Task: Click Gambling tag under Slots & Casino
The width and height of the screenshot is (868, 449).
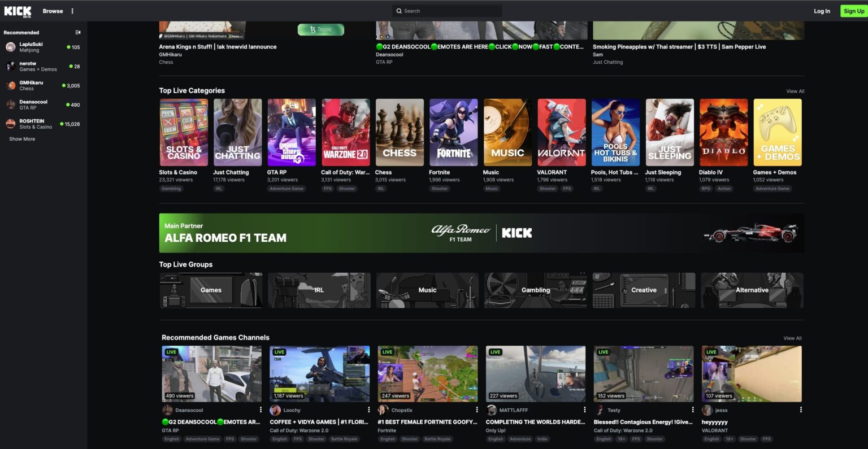Action: [x=171, y=189]
